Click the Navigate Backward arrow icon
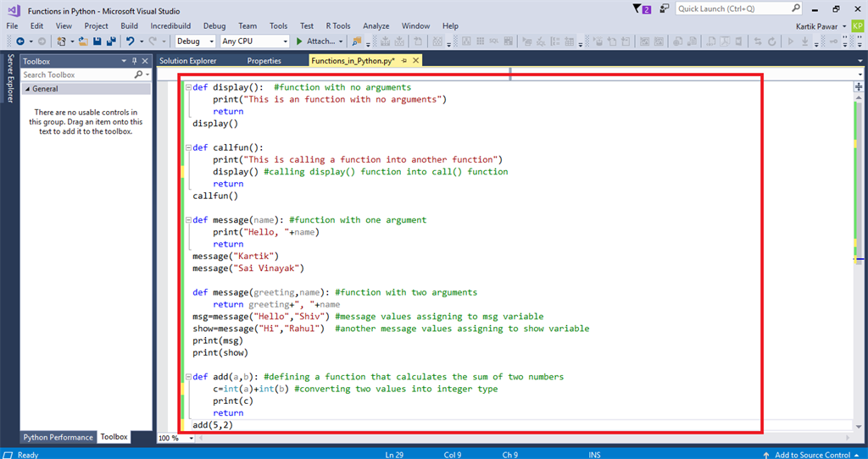 click(x=19, y=41)
